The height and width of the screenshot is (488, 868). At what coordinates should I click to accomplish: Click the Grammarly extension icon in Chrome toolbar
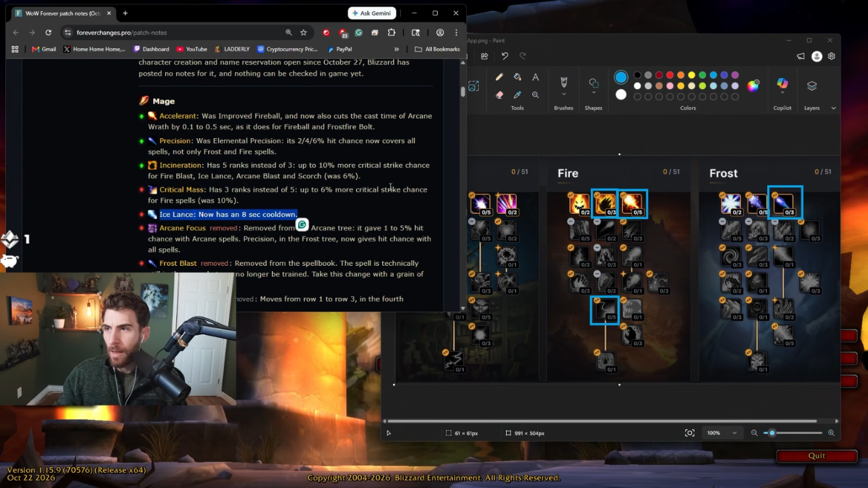pyautogui.click(x=358, y=32)
